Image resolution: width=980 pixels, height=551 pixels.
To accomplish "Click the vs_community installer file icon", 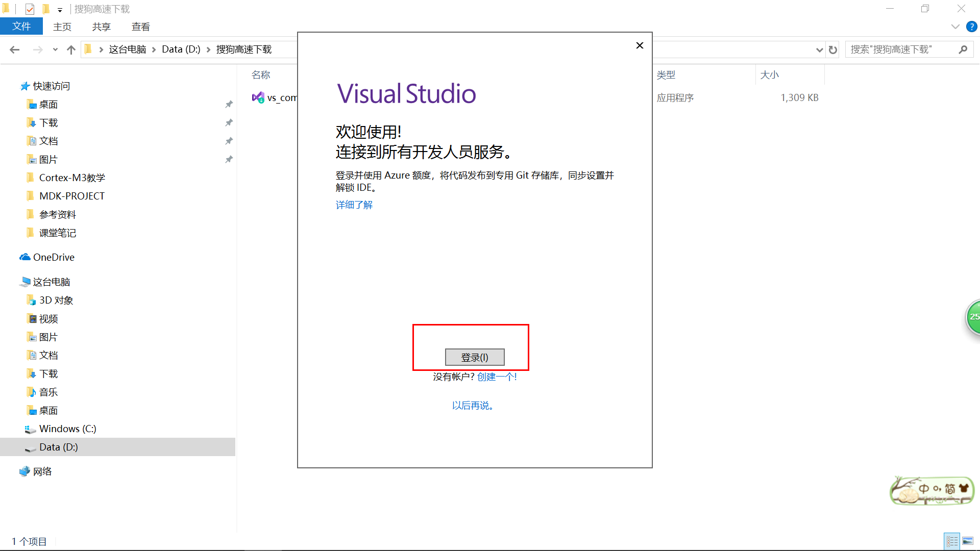I will (258, 97).
